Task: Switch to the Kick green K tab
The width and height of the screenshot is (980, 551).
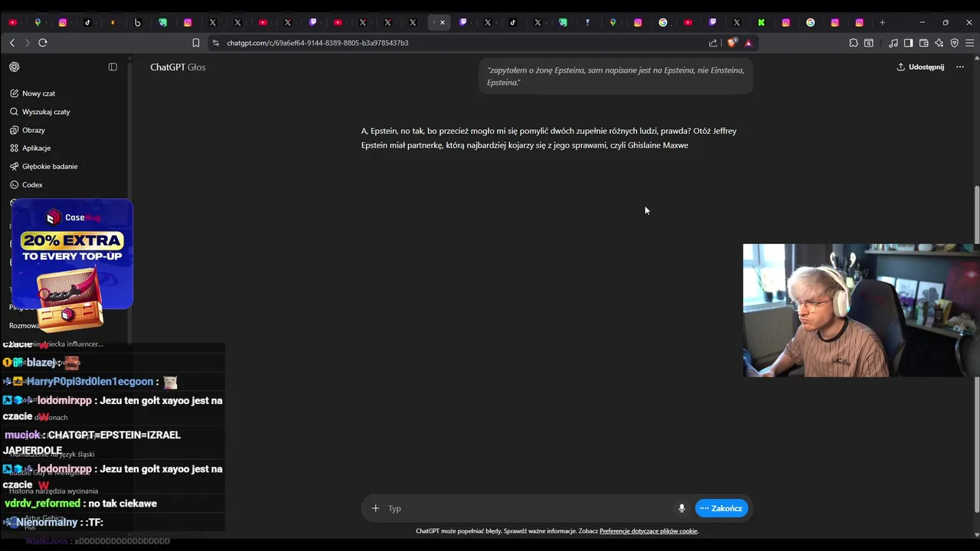Action: (x=762, y=23)
